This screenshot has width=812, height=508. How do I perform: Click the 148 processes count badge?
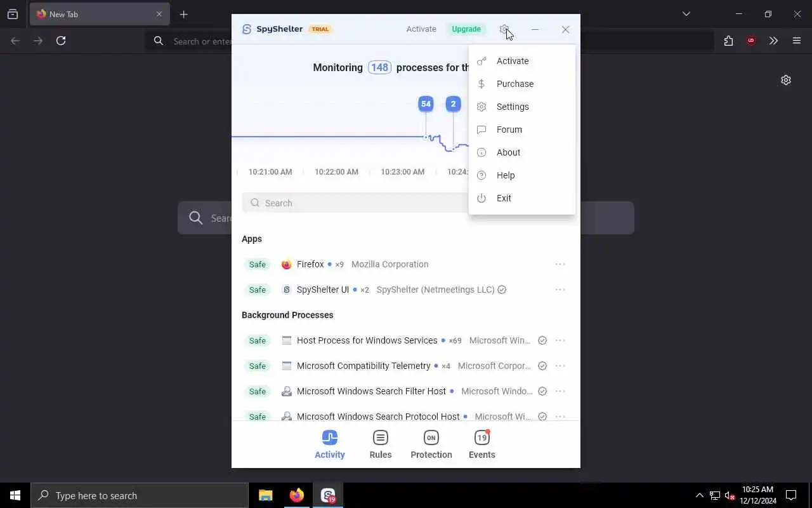[379, 67]
